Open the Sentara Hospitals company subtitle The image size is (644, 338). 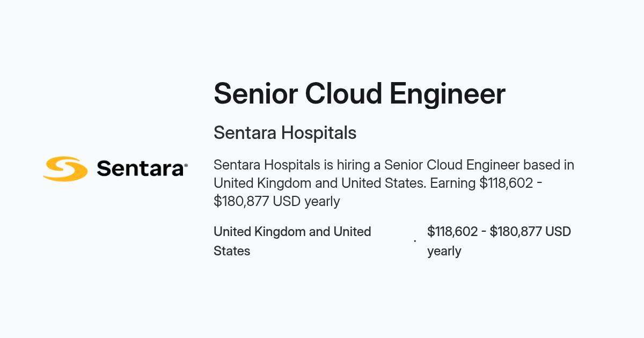(x=285, y=133)
